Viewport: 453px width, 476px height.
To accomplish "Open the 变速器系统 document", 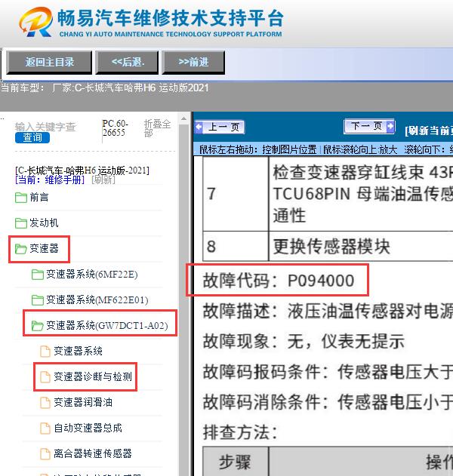I will click(78, 352).
